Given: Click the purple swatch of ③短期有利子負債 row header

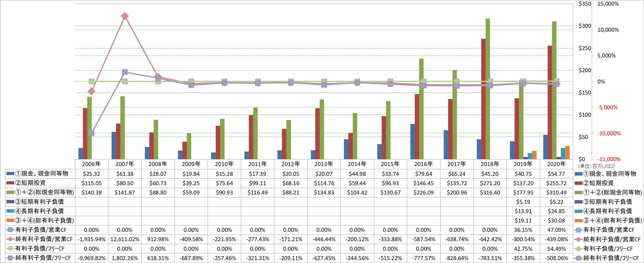Looking at the screenshot, I should click(10, 202).
